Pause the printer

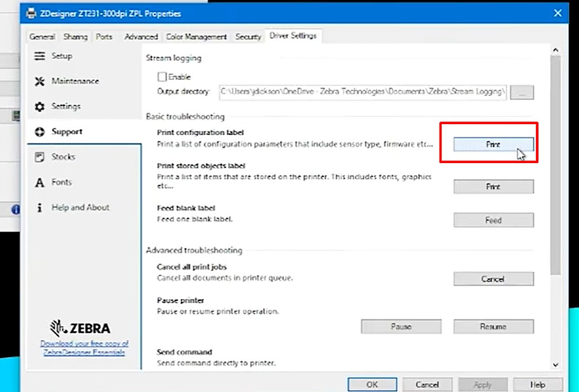(401, 327)
